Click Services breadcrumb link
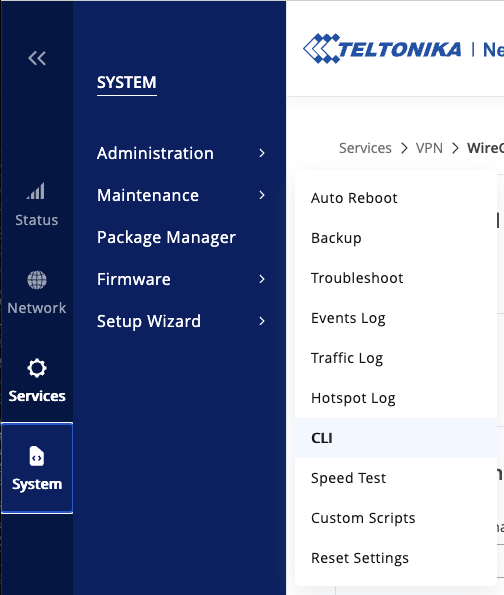The width and height of the screenshot is (504, 595). (x=365, y=148)
